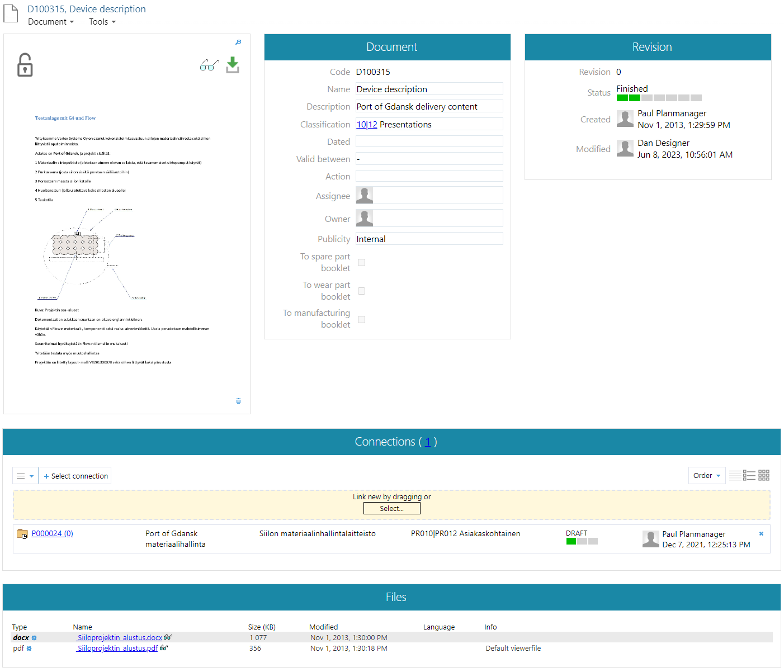Click the glasses view icon in preview

[209, 65]
